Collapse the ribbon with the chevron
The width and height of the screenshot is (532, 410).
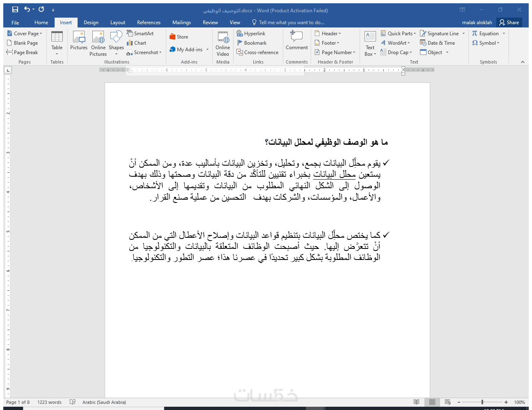click(x=523, y=62)
